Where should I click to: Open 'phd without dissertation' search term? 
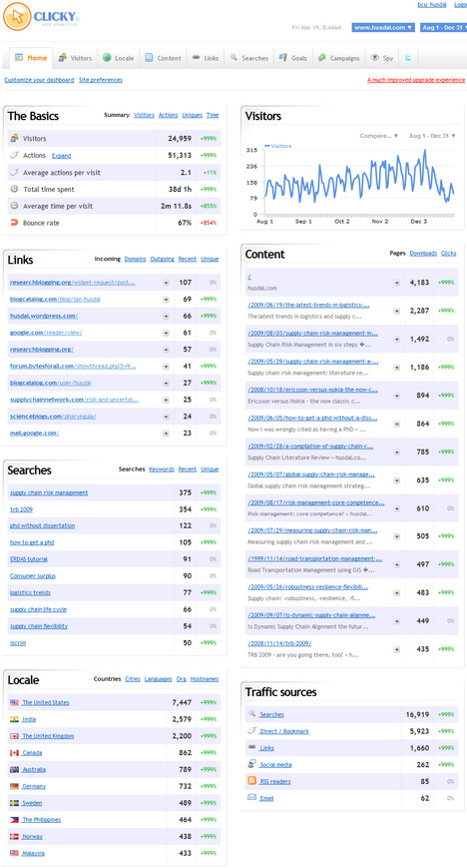tap(42, 525)
